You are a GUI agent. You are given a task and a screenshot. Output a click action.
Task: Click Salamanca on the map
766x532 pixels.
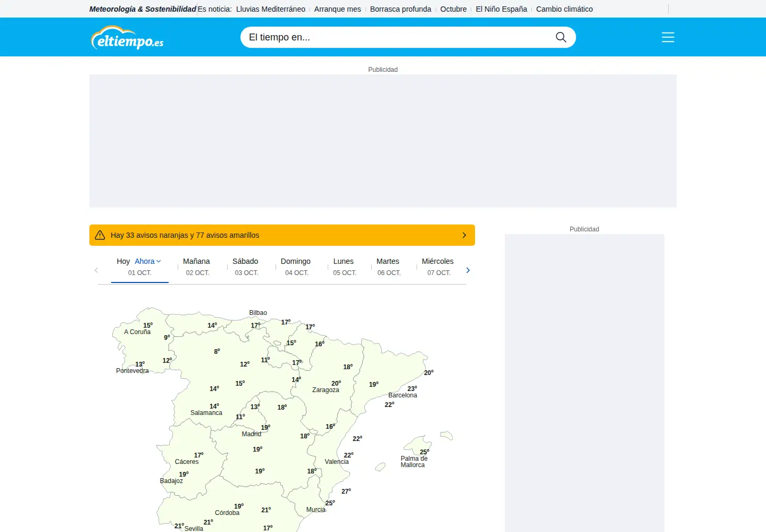click(x=206, y=413)
